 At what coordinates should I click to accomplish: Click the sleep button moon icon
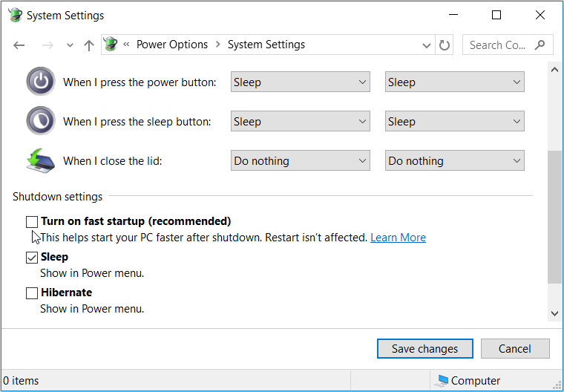pyautogui.click(x=41, y=121)
